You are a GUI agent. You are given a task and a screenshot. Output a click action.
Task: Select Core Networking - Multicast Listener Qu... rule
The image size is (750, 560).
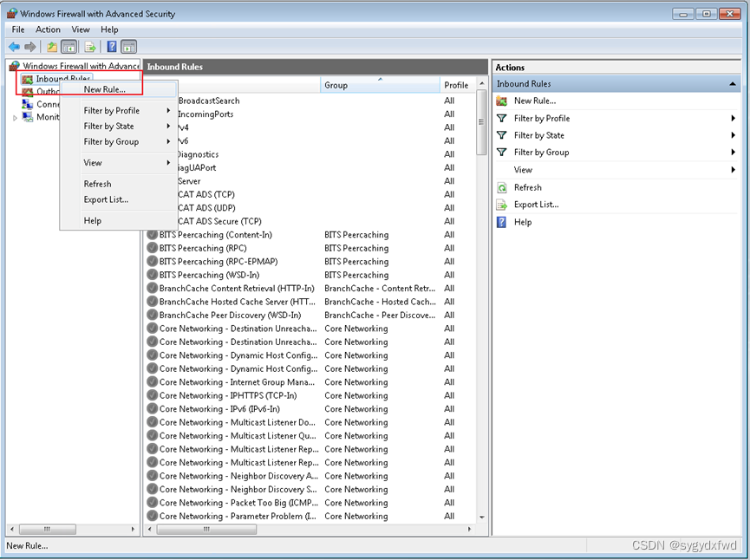[310, 435]
